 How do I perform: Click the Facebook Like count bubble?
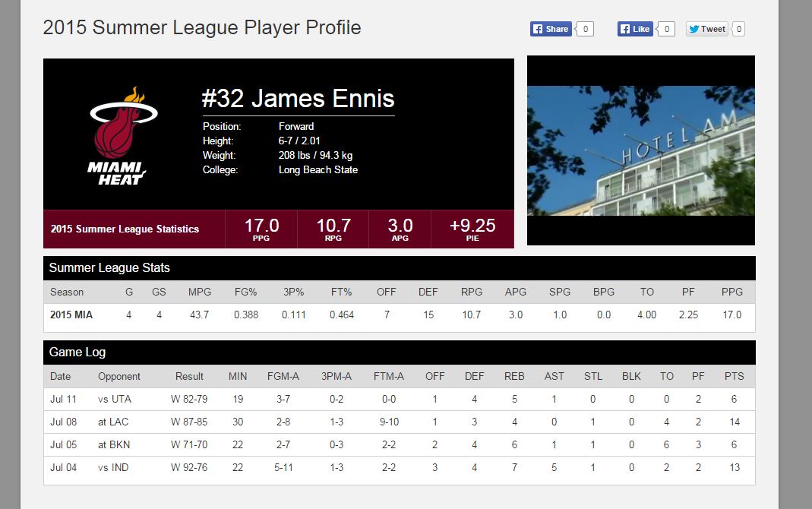(666, 29)
